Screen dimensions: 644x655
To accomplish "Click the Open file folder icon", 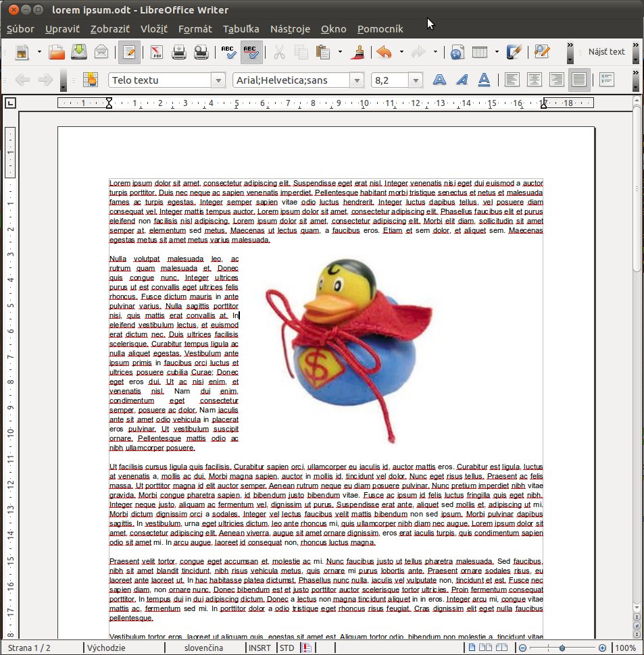I will coord(56,52).
